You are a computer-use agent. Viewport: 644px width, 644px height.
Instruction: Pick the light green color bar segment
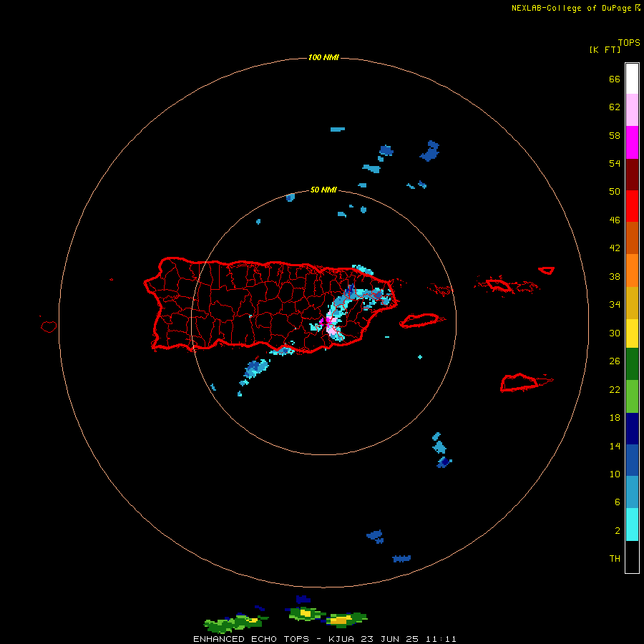(x=632, y=396)
